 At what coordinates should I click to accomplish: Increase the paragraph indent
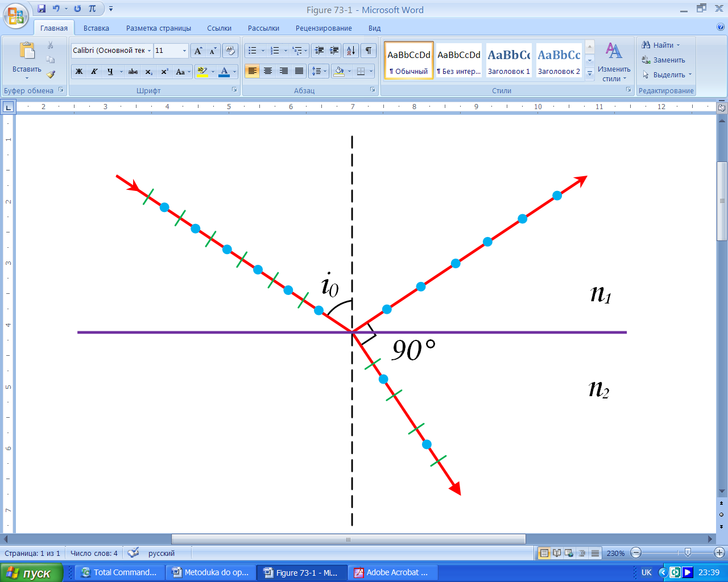(334, 51)
